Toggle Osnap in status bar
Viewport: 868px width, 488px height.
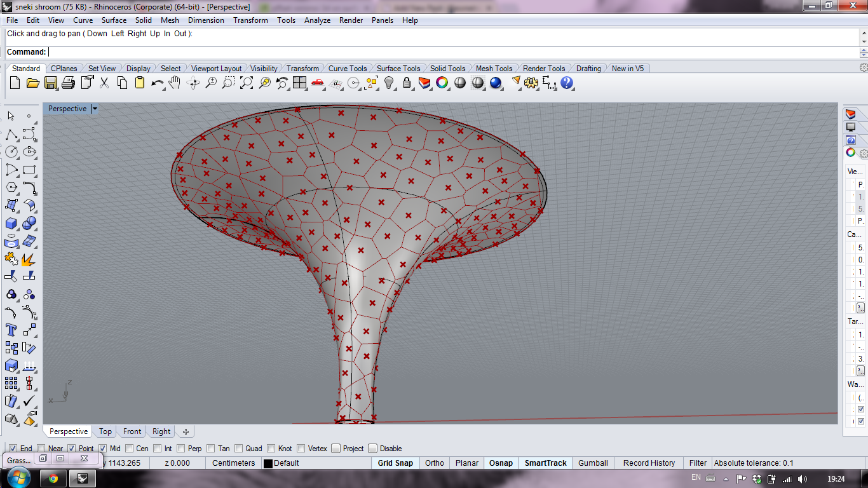[x=501, y=463]
